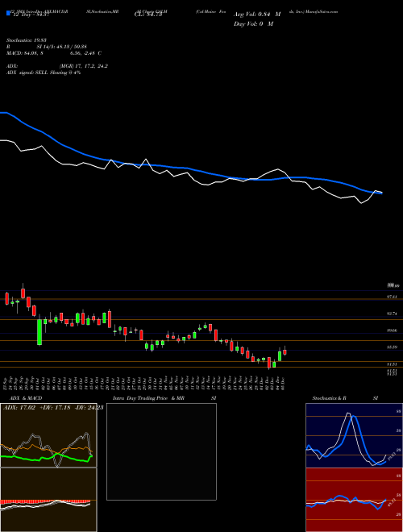Click the 'Stochastics & R SI' heading

(x=345, y=398)
